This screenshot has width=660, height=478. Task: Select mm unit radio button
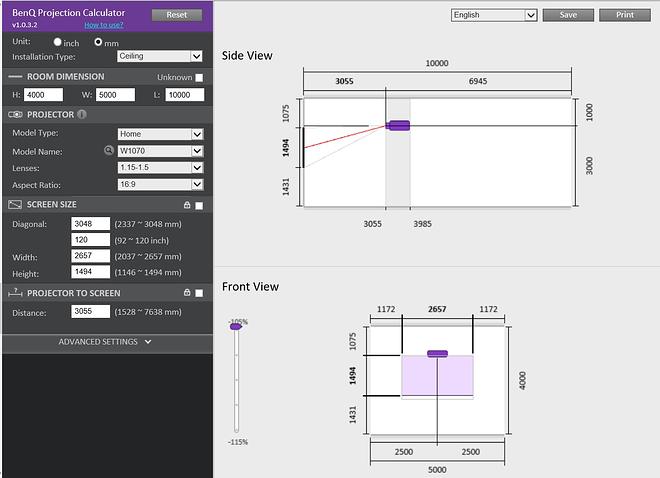(x=98, y=42)
